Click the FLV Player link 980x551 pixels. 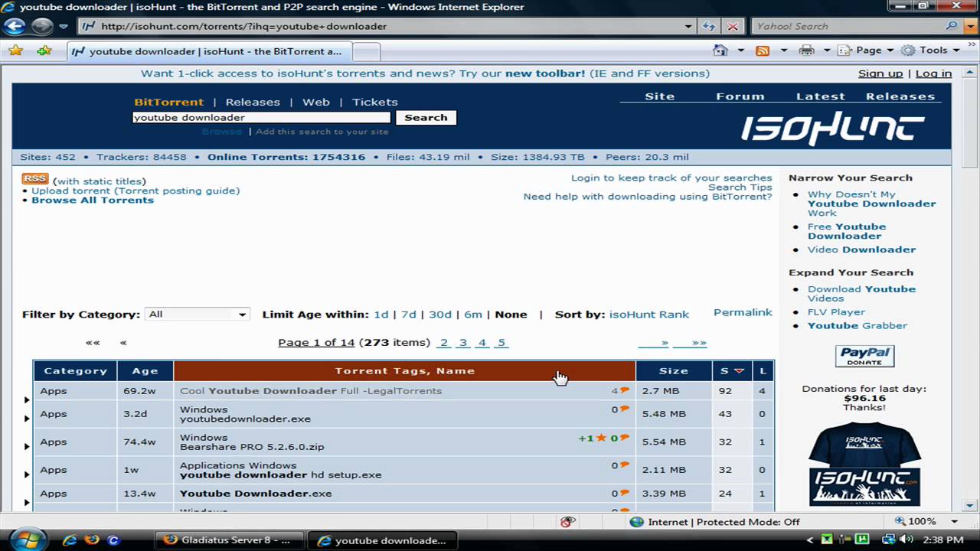point(836,311)
